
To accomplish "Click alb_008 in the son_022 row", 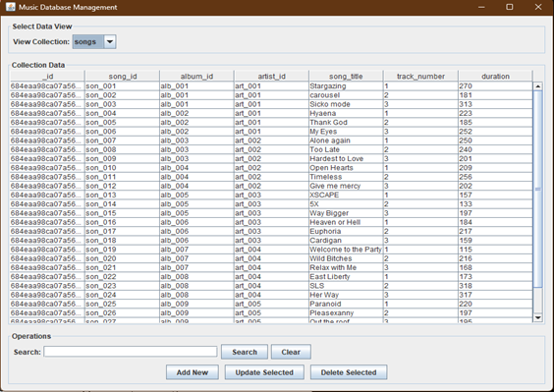I will (196, 277).
